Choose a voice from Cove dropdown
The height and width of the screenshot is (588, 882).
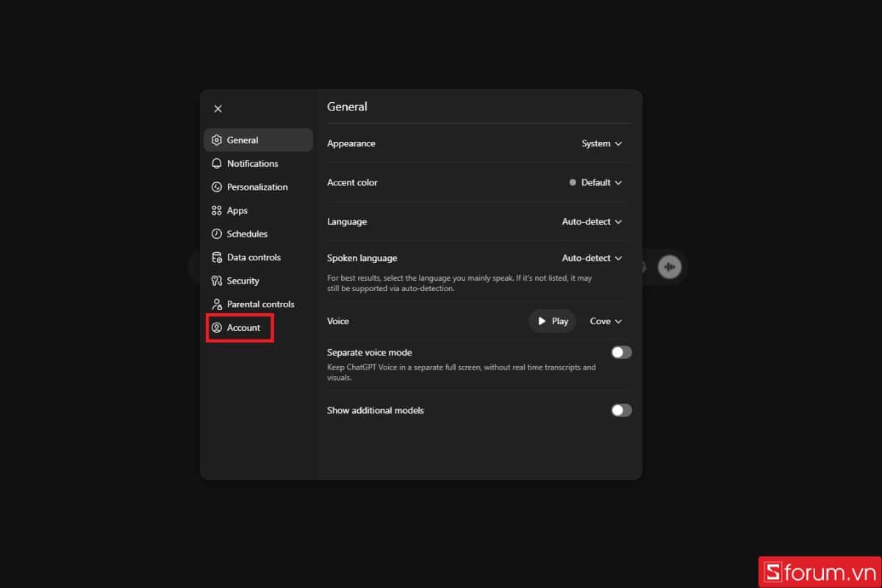[606, 321]
